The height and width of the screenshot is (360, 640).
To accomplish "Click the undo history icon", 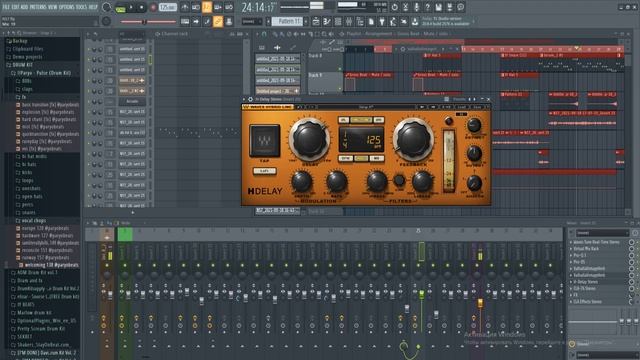I will [394, 7].
